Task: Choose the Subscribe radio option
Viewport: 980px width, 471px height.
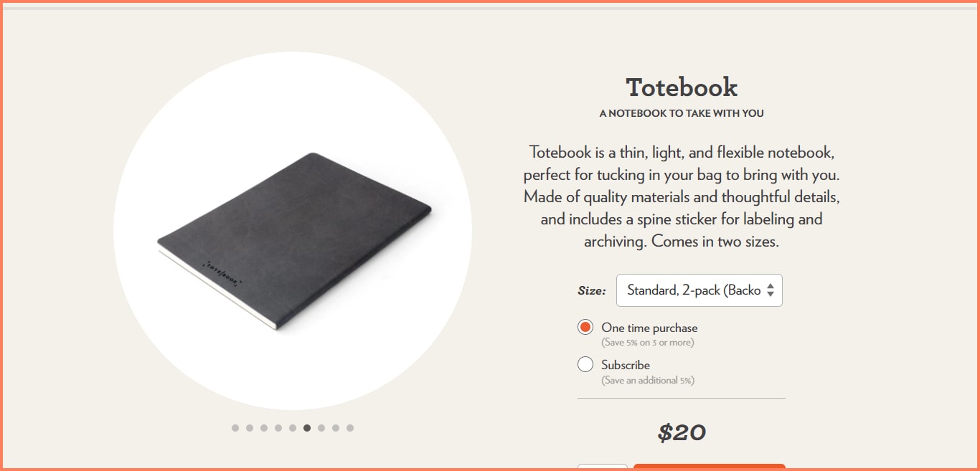Action: click(585, 365)
